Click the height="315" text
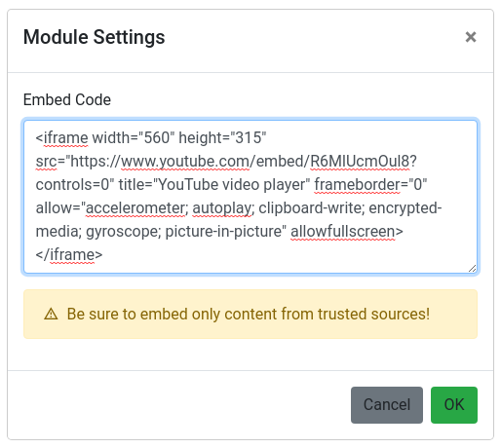This screenshot has width=501, height=448. click(x=222, y=138)
